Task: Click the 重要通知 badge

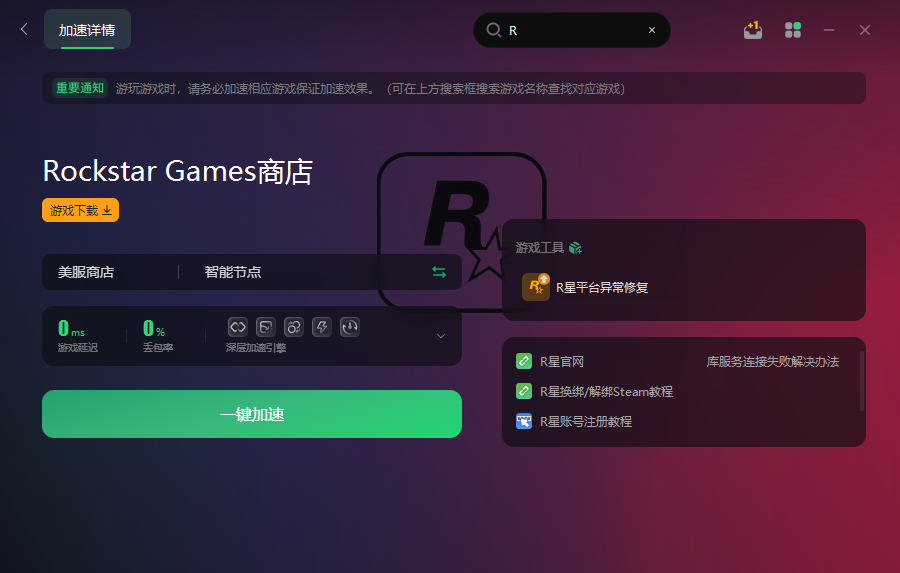Action: (80, 88)
